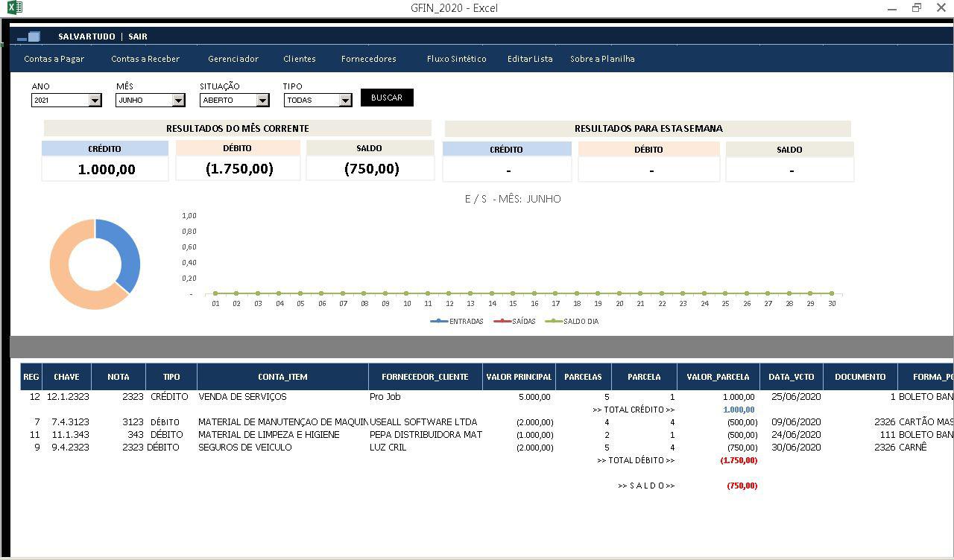
Task: Open the TIPO type dropdown
Action: click(344, 101)
